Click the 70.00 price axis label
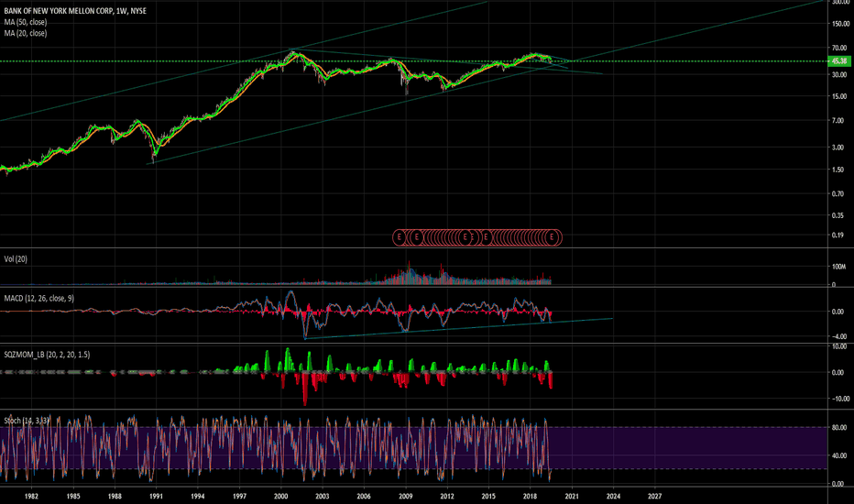 (839, 48)
